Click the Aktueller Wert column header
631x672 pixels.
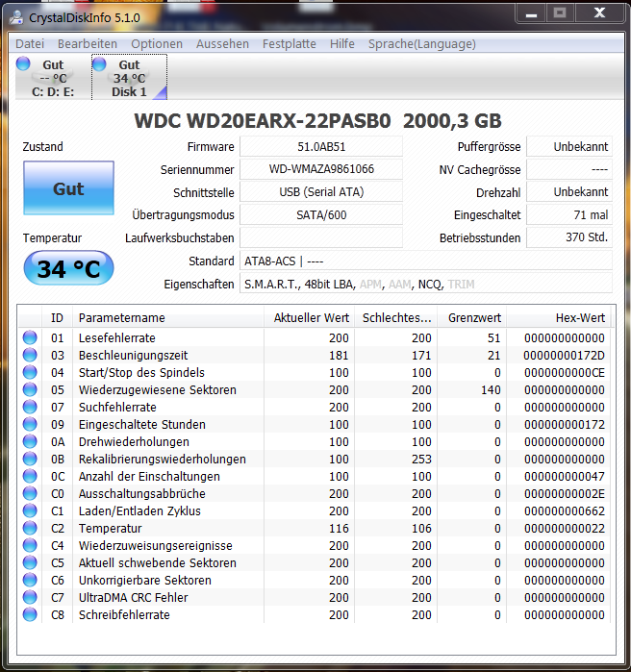click(309, 317)
